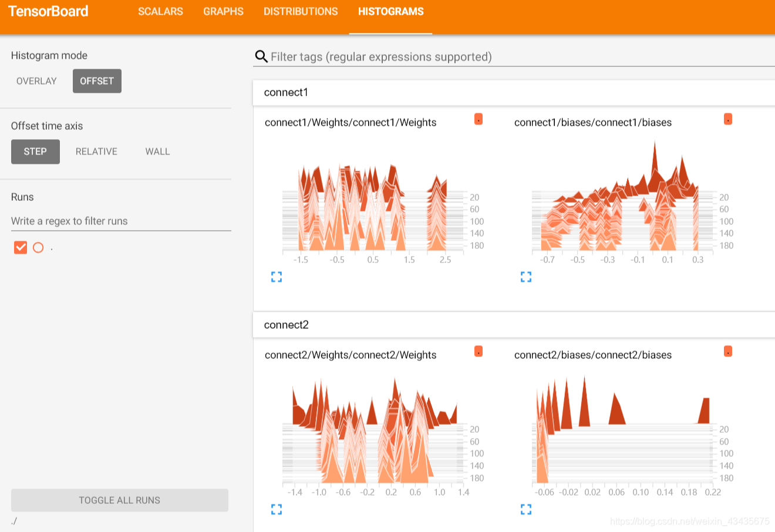This screenshot has height=532, width=775.
Task: Click the TOGGLE ALL RUNS button
Action: tap(120, 500)
